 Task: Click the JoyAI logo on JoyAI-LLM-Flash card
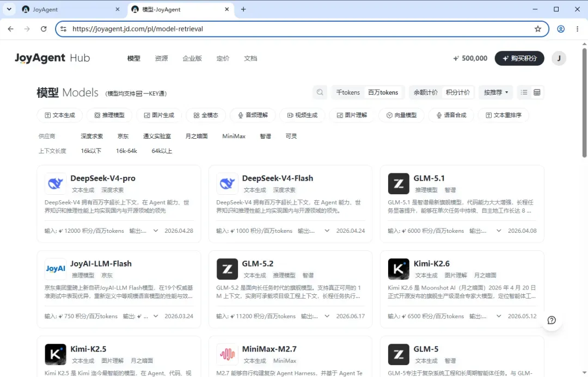(x=55, y=269)
